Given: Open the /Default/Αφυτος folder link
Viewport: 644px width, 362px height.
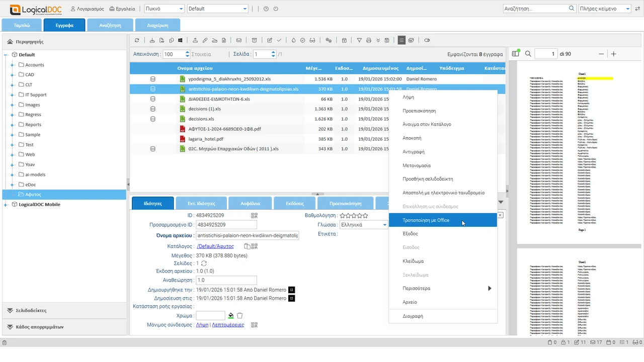Looking at the screenshot, I should point(215,246).
